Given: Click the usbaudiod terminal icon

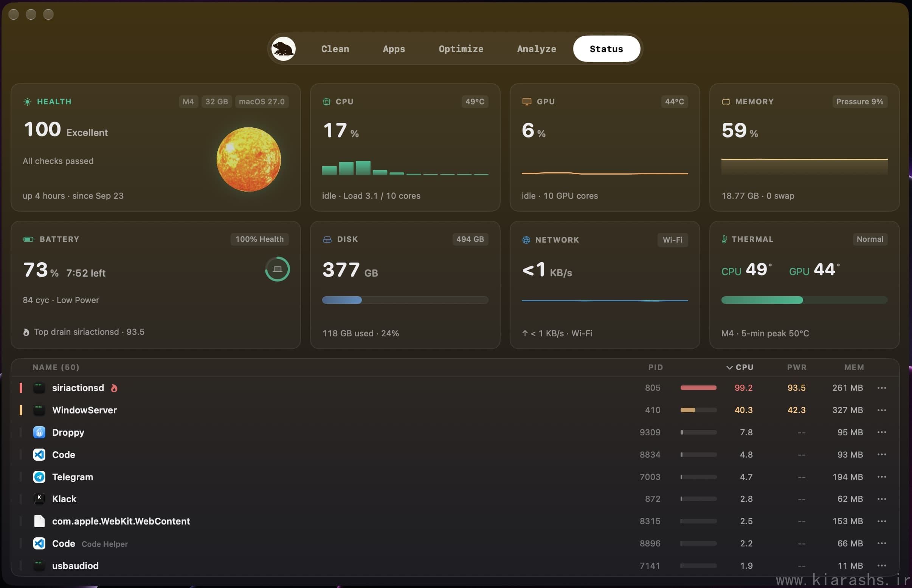Looking at the screenshot, I should 39,565.
